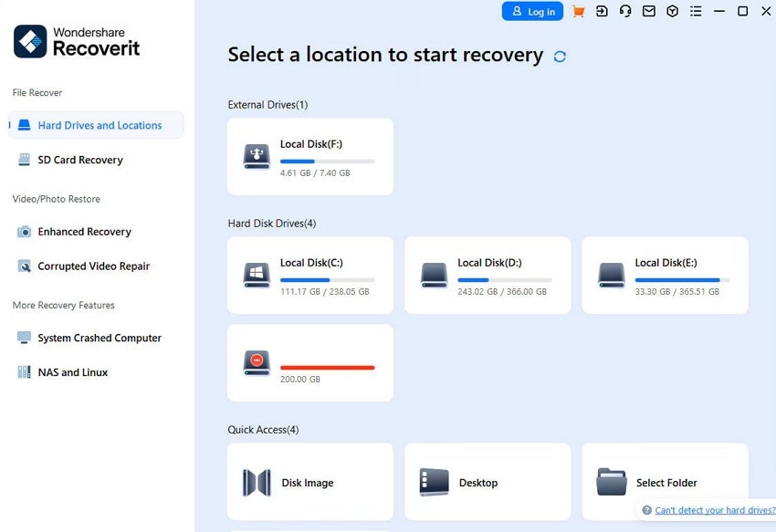This screenshot has width=776, height=532.
Task: Click the SD card icon in sidebar
Action: 24,160
